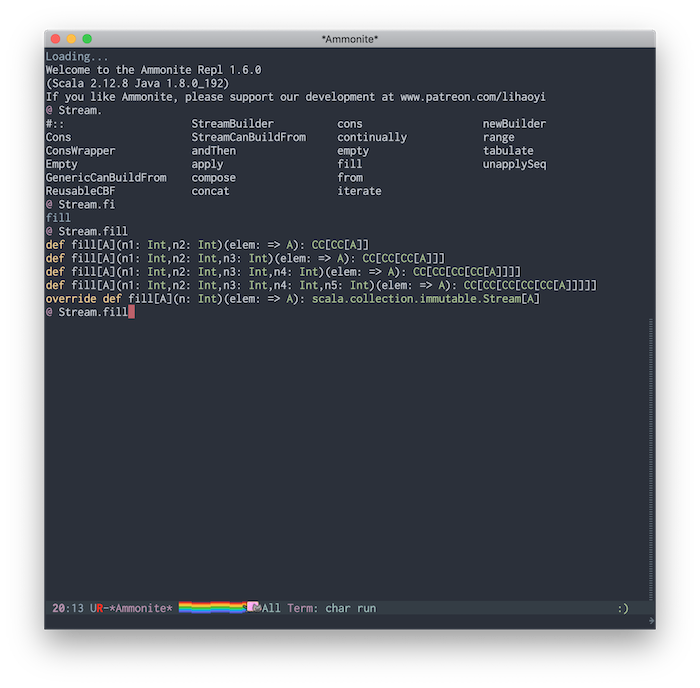Click the 'newBuilder' completion entry
Screen dimensions: 700x688
(514, 124)
